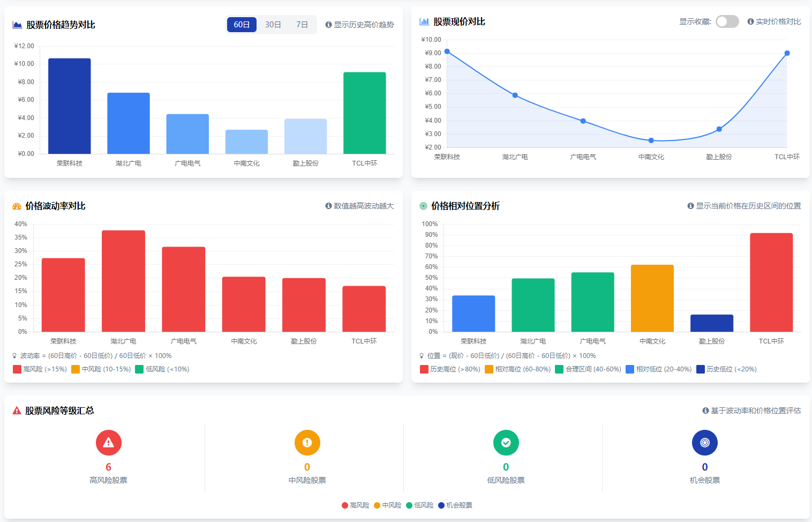Image resolution: width=812 pixels, height=522 pixels.
Task: Click the TCL中环 green bar in trend chart
Action: pyautogui.click(x=364, y=113)
